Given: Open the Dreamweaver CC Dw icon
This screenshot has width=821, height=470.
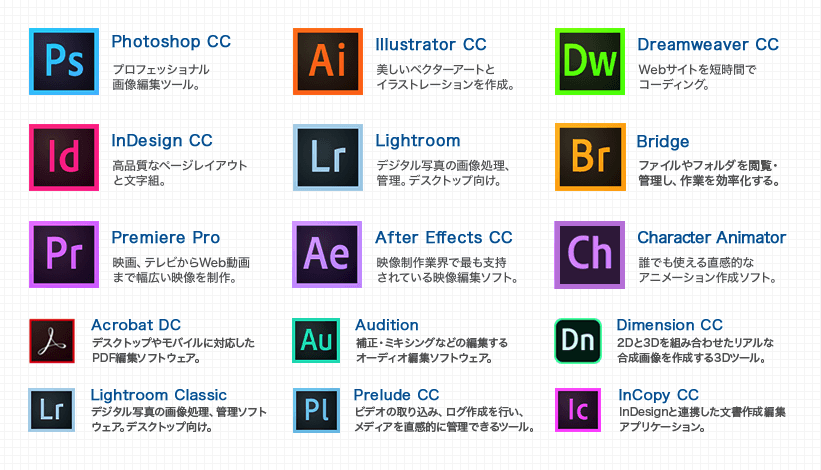Looking at the screenshot, I should 589,61.
